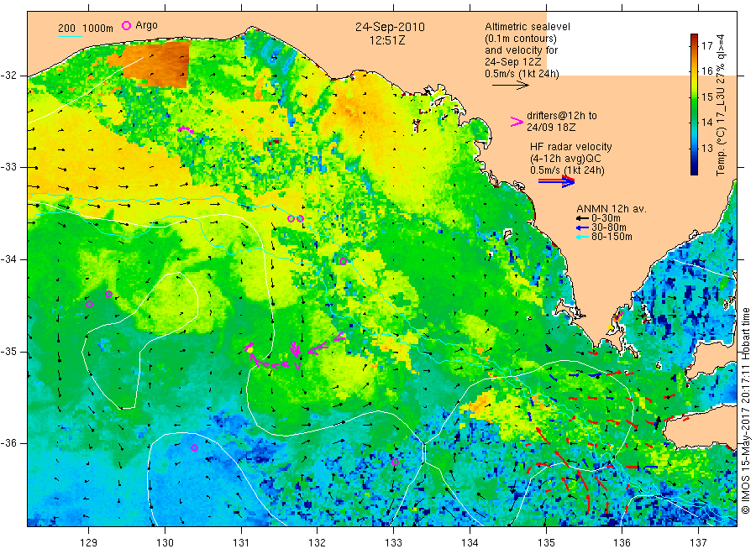Click the temperature color bar
This screenshot has width=756, height=554.
(x=694, y=104)
